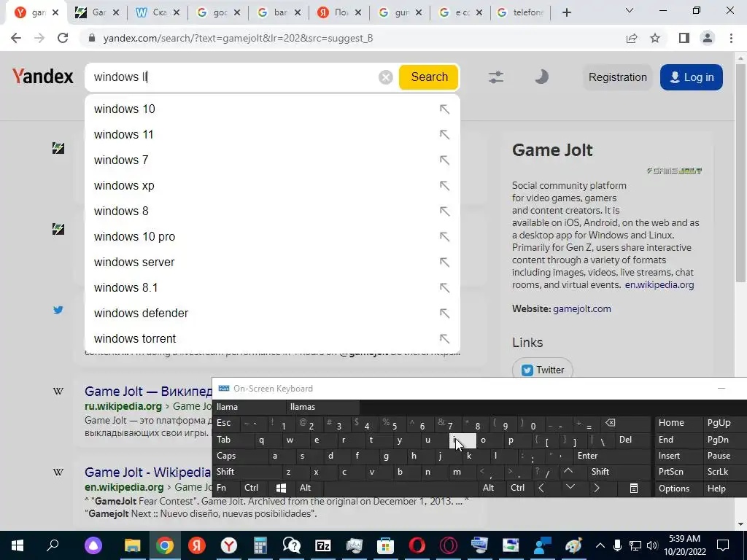747x560 pixels.
Task: Bookmark this page with star icon
Action: pos(655,38)
